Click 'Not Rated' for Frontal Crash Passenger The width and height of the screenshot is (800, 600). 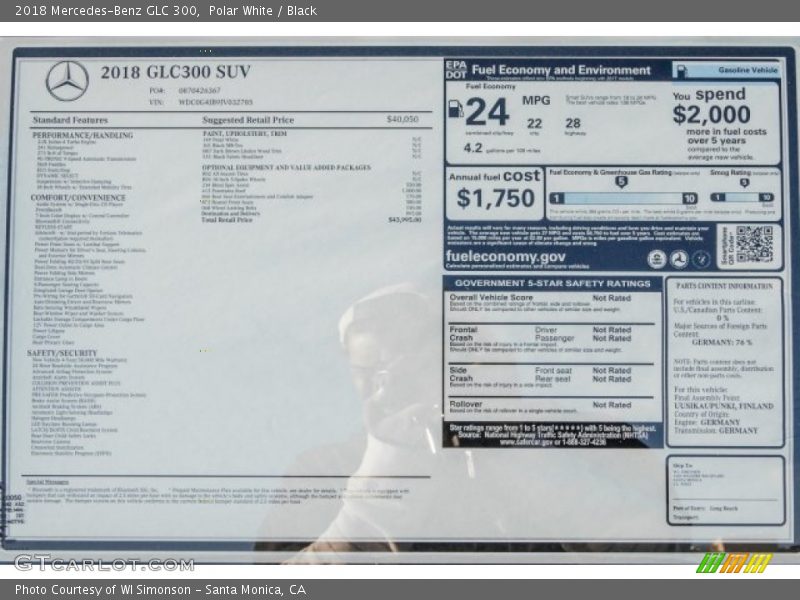[x=612, y=338]
